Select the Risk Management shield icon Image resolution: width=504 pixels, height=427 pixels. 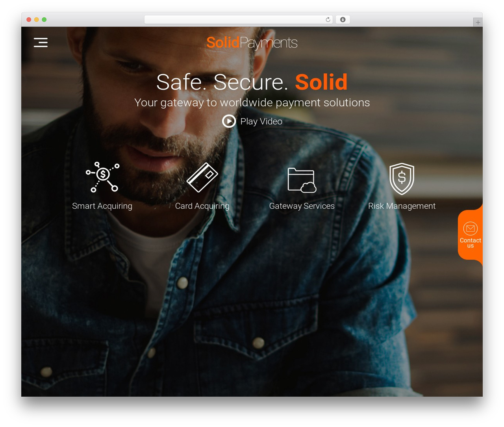[402, 179]
